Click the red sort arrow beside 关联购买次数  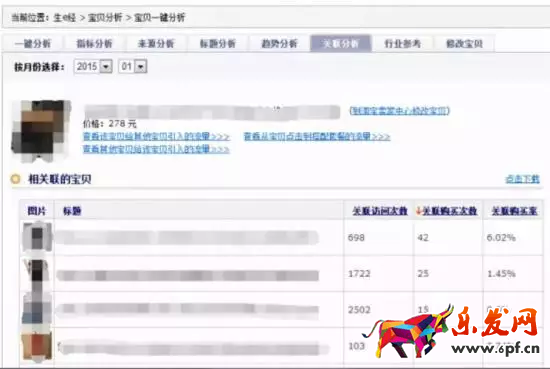coord(418,211)
